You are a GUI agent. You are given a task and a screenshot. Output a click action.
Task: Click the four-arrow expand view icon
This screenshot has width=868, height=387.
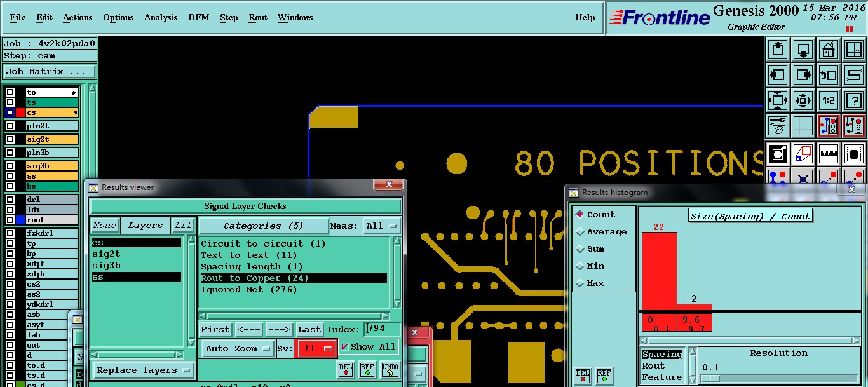(778, 100)
